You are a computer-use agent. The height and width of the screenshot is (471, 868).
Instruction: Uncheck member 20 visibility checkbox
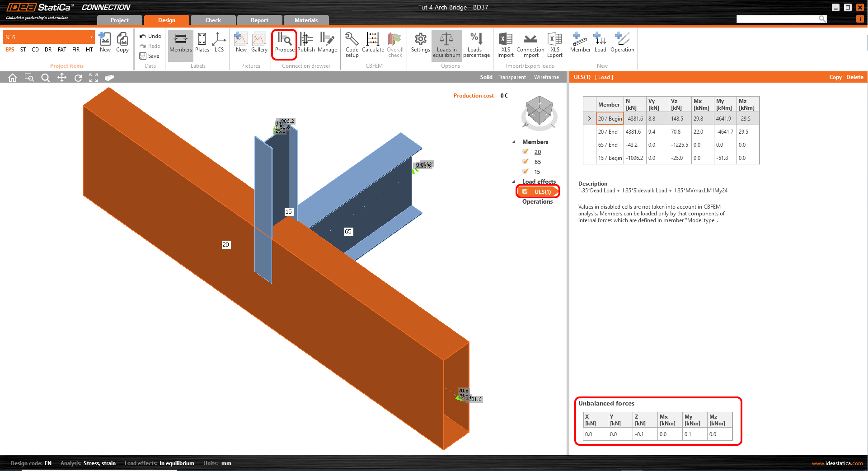pyautogui.click(x=525, y=152)
